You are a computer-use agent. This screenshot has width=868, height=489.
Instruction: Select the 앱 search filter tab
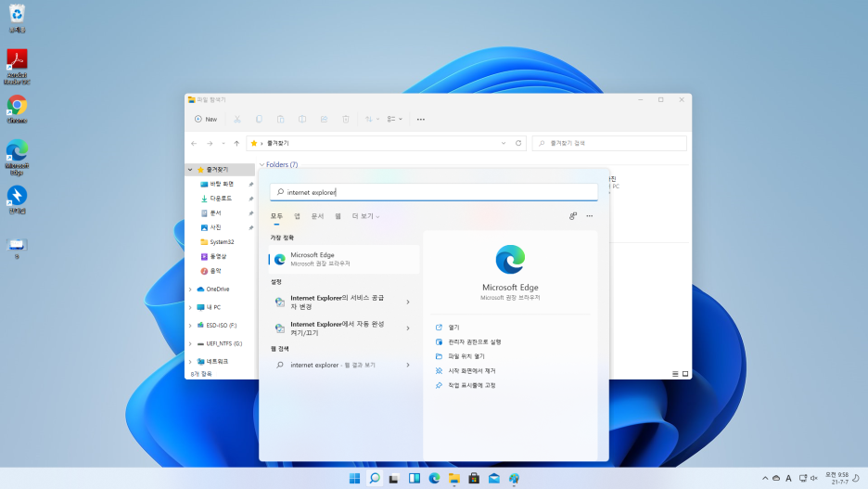point(297,216)
